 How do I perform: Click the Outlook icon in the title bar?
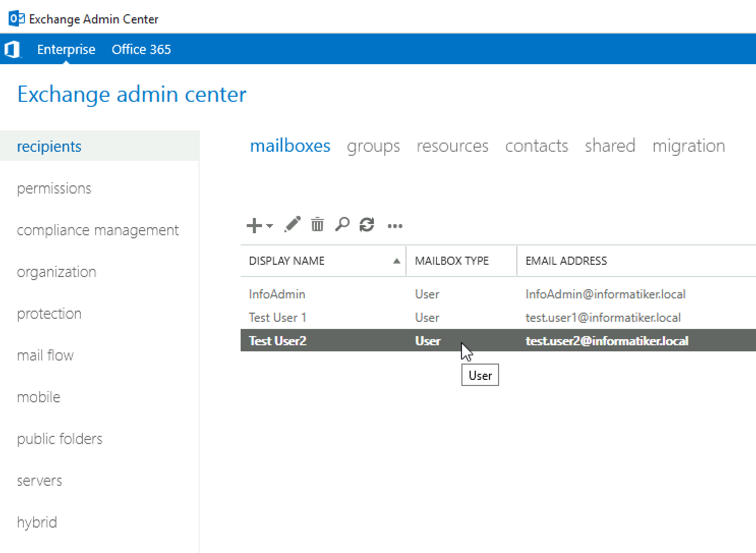point(17,19)
